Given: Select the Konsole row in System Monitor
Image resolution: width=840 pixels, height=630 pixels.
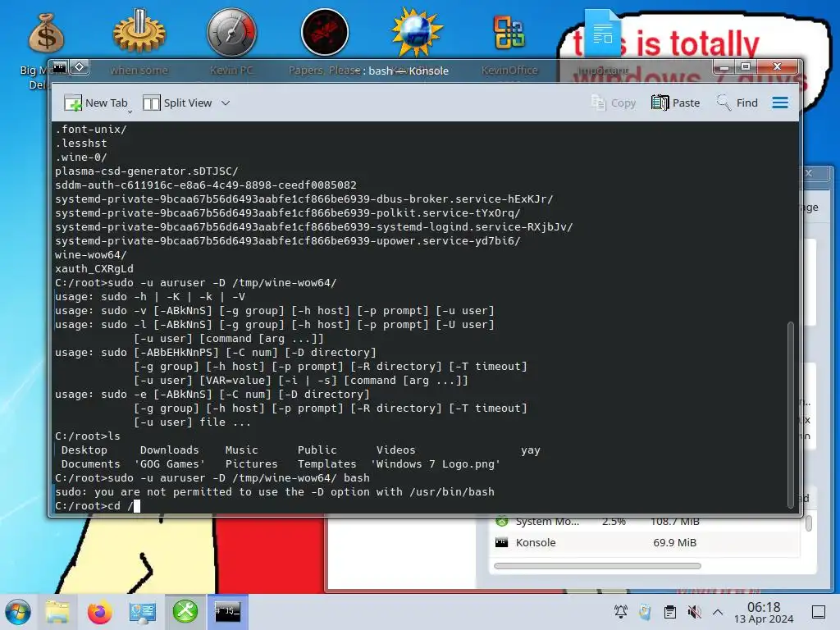Looking at the screenshot, I should point(646,543).
